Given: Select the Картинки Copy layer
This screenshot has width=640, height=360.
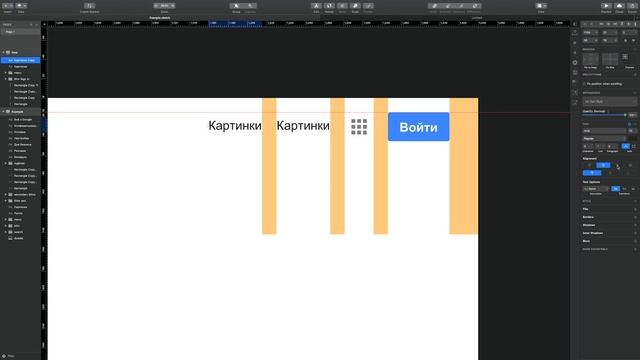Looking at the screenshot, I should 20,60.
